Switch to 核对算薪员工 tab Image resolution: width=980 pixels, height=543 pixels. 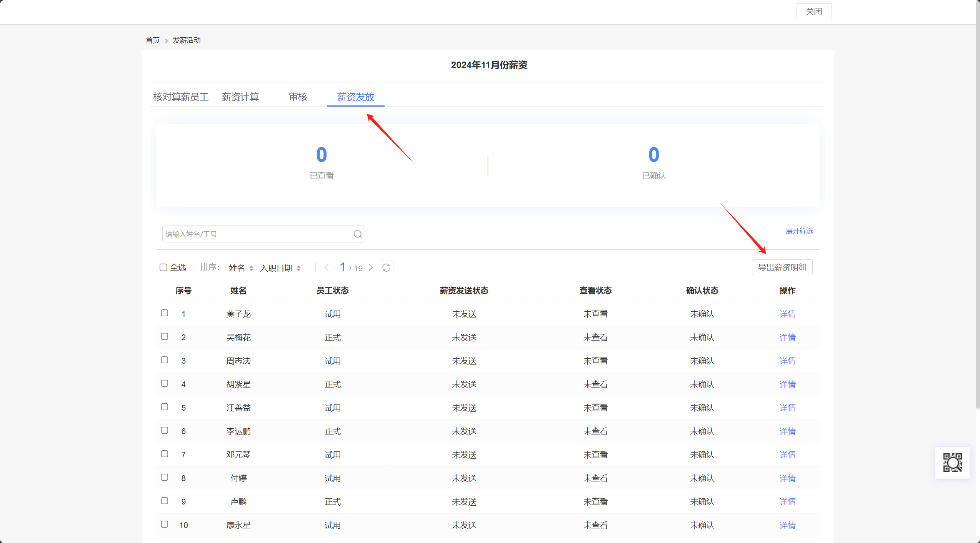(x=181, y=97)
